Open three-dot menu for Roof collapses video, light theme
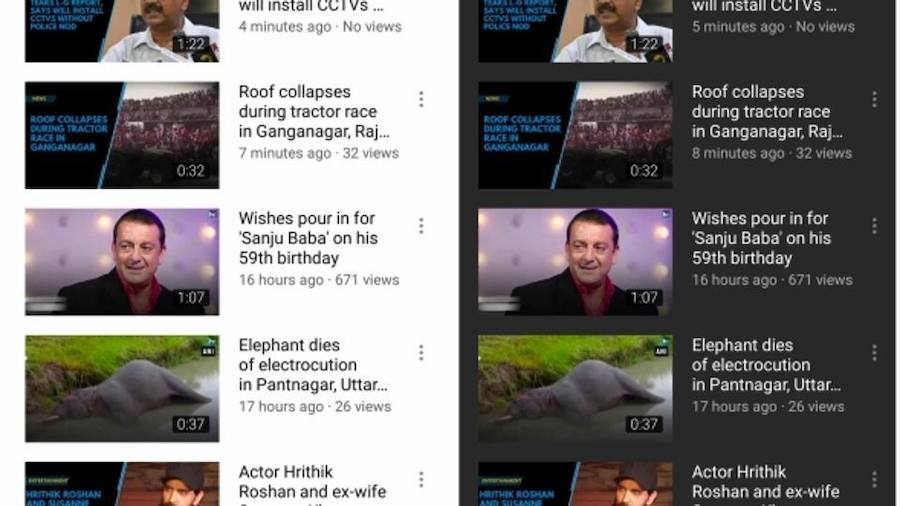The width and height of the screenshot is (900, 506). (421, 99)
